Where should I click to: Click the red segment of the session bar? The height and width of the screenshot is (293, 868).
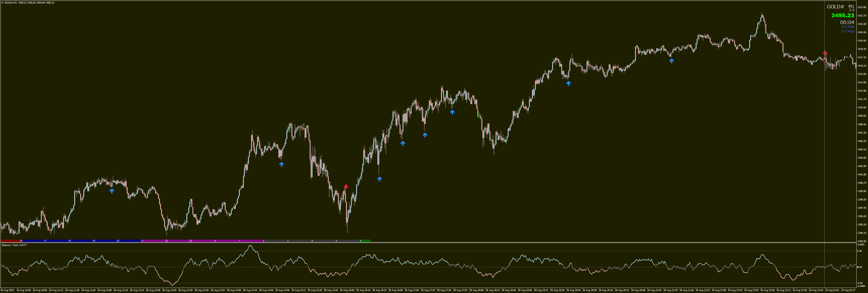click(10, 241)
